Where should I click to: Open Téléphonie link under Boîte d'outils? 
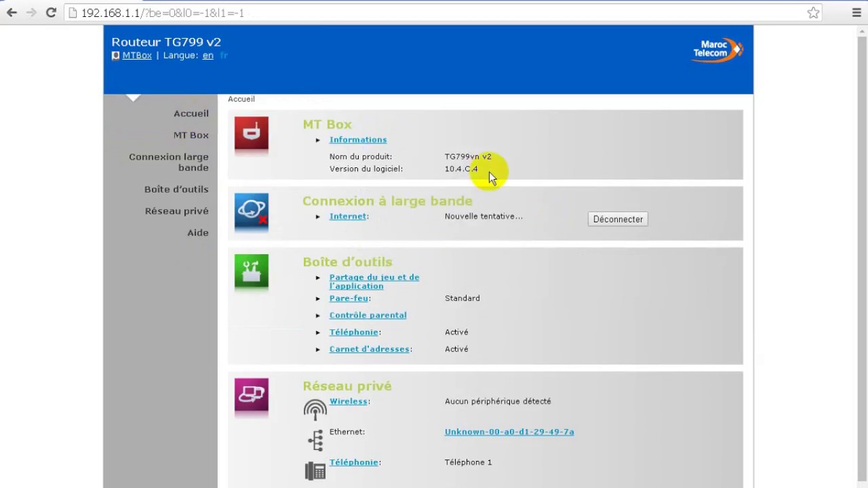[x=354, y=332]
